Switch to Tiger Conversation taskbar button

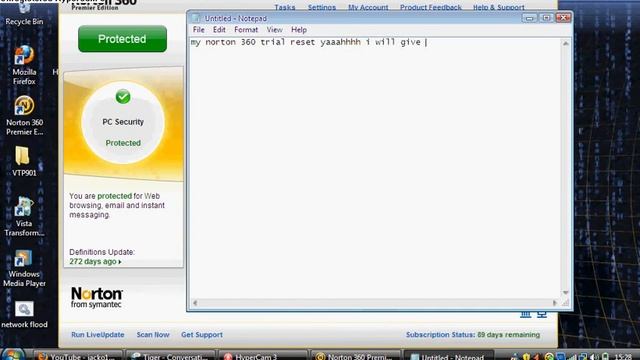(x=171, y=355)
